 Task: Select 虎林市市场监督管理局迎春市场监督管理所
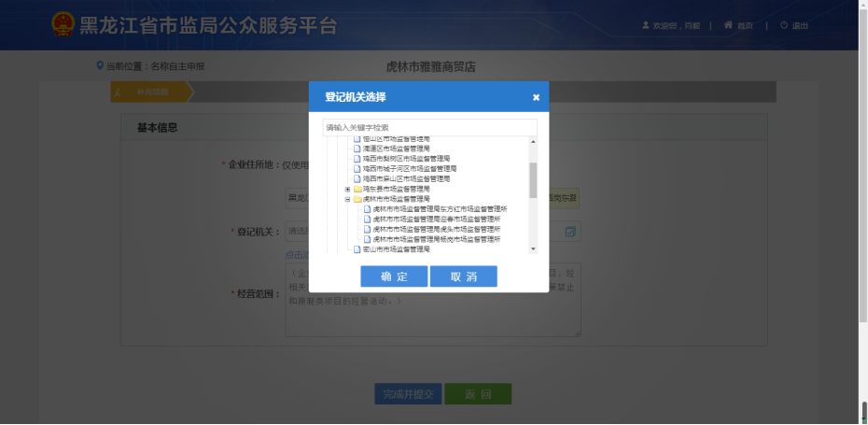(x=437, y=219)
